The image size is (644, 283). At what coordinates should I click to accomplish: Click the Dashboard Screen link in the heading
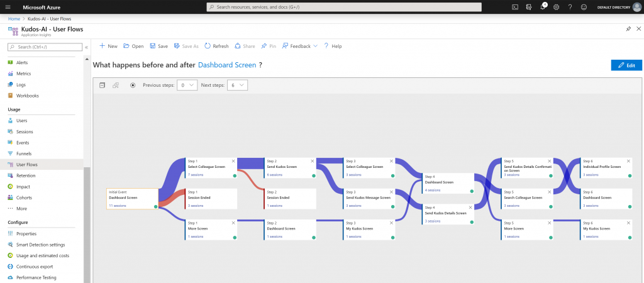tap(227, 65)
